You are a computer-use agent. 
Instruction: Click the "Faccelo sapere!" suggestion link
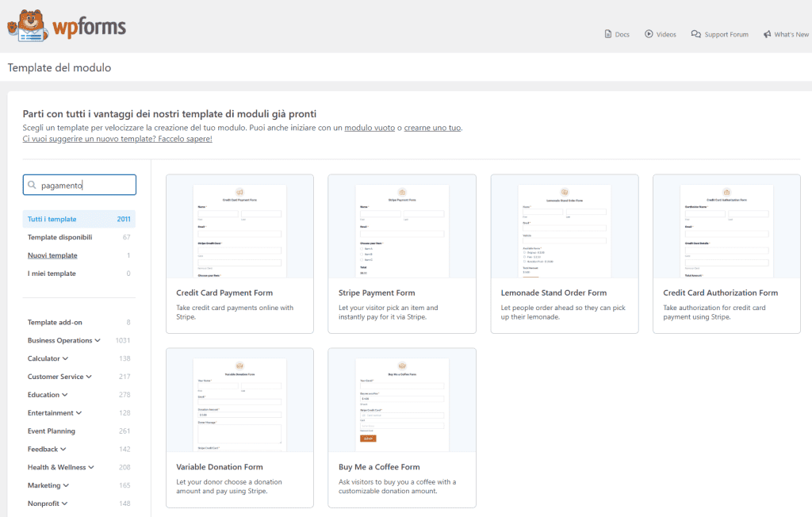pos(184,139)
